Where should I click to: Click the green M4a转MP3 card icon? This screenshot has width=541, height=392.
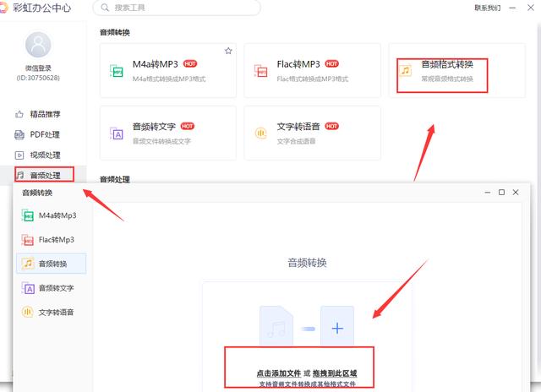(117, 71)
